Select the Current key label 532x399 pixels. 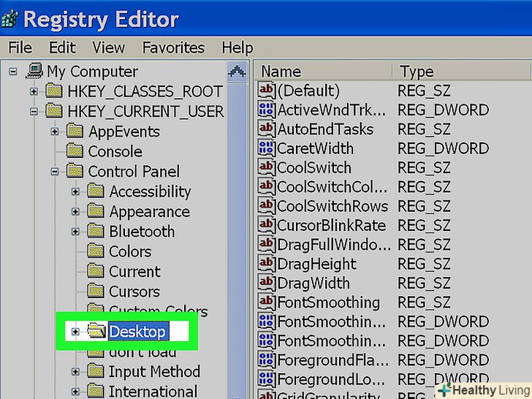click(134, 271)
